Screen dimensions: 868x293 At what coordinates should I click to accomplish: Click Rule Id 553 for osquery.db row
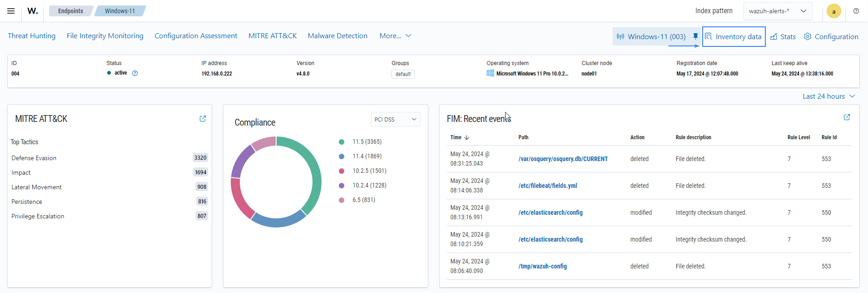pyautogui.click(x=826, y=159)
